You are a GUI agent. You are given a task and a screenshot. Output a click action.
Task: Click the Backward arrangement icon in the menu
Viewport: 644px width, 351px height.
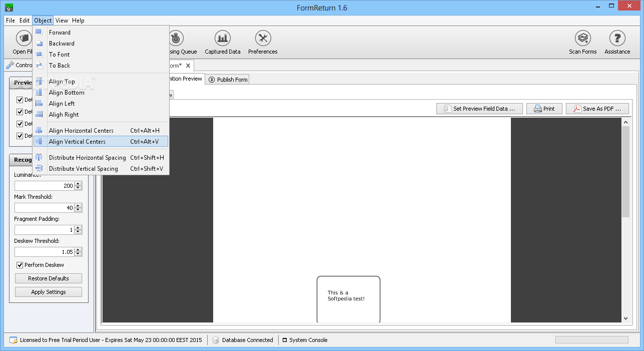pos(39,44)
